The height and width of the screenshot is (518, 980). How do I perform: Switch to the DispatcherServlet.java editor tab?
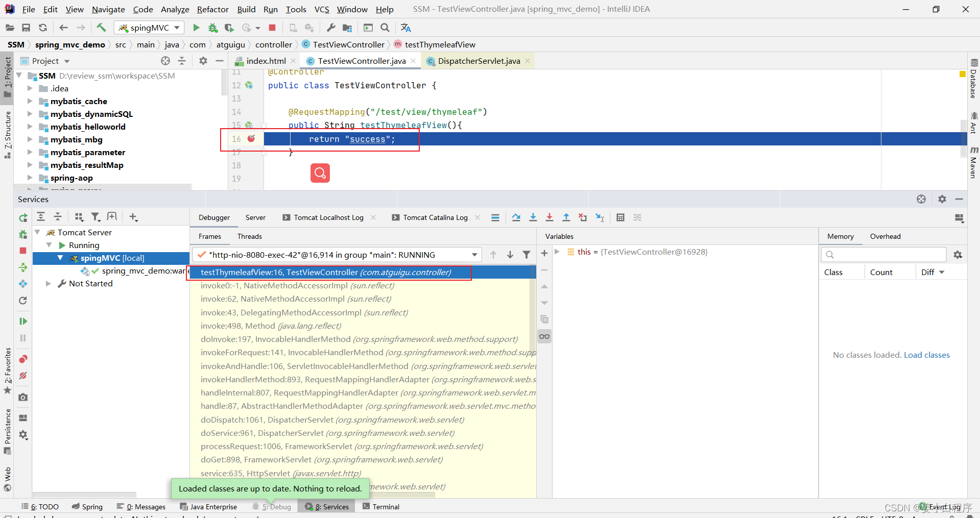coord(479,61)
